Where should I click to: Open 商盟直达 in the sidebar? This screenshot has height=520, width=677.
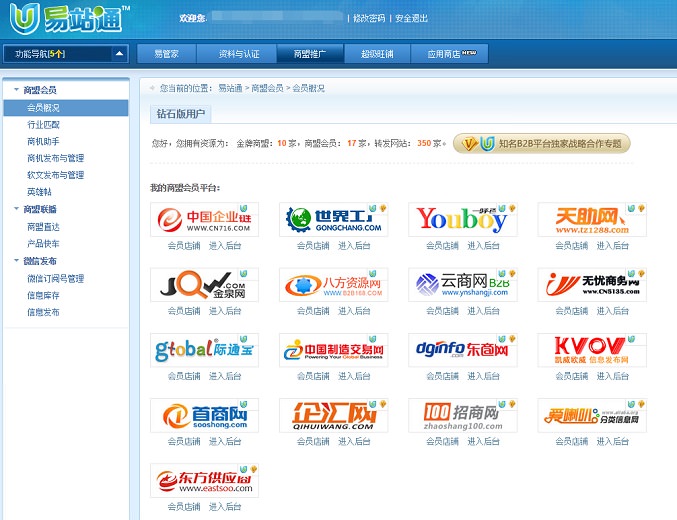coord(43,227)
